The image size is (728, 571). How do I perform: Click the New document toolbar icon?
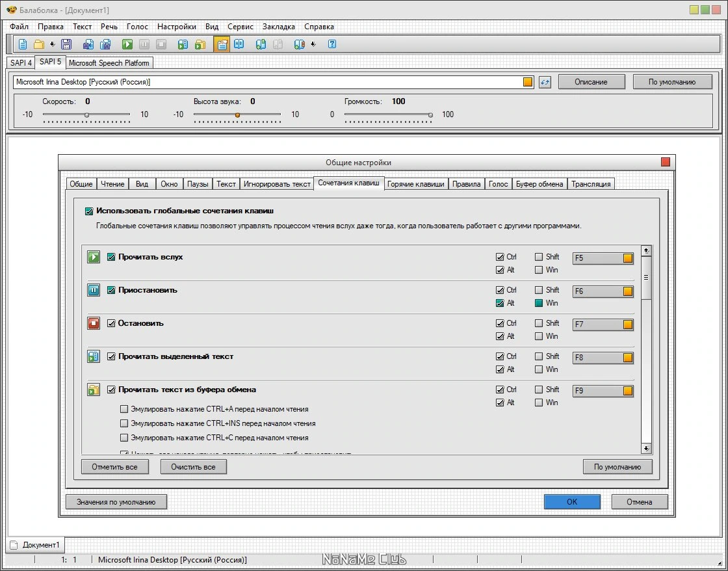pyautogui.click(x=22, y=44)
